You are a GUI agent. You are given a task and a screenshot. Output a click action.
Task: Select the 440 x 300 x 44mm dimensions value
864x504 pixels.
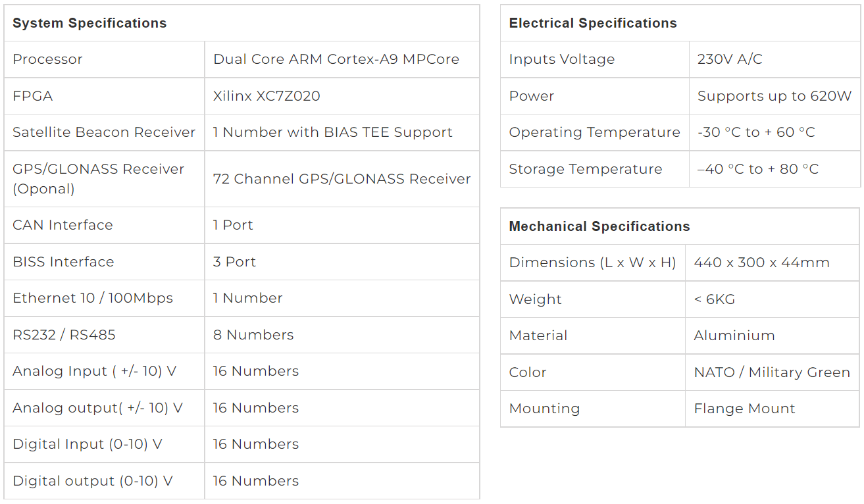762,263
